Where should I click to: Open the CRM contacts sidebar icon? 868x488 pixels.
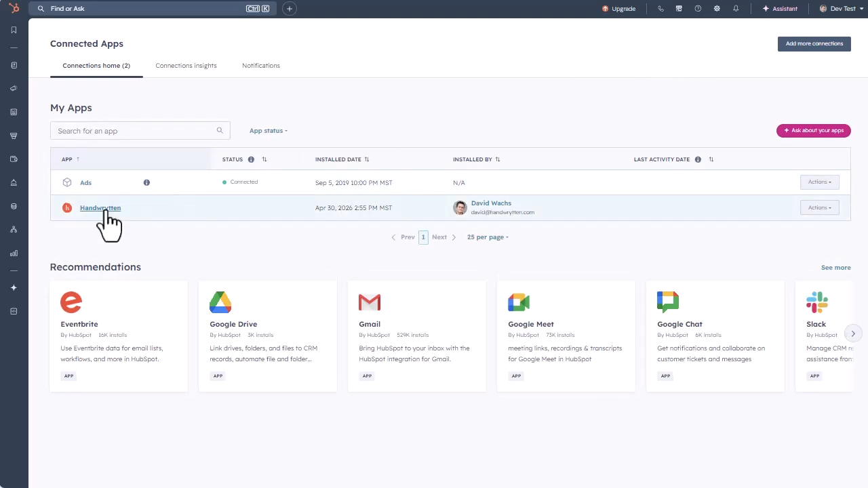click(14, 65)
